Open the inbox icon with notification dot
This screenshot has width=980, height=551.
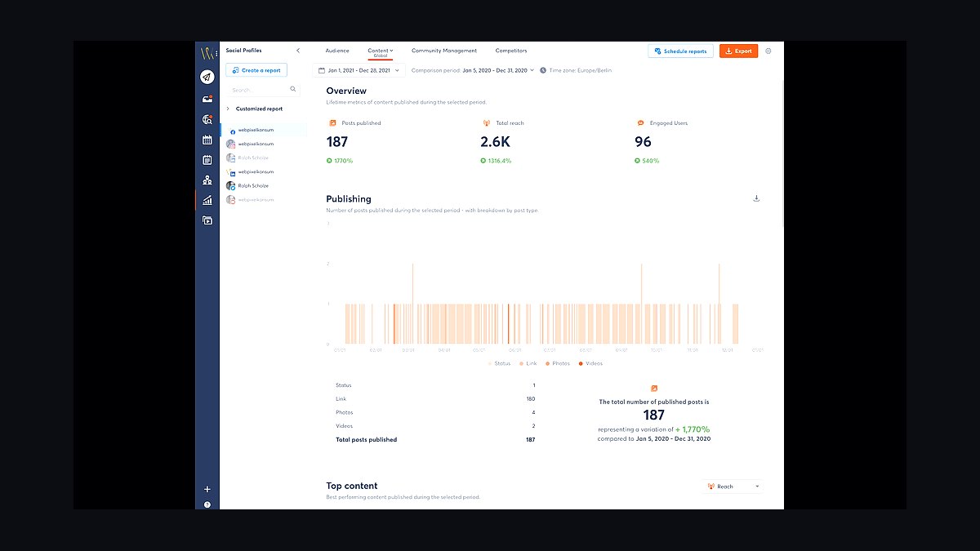coord(207,99)
